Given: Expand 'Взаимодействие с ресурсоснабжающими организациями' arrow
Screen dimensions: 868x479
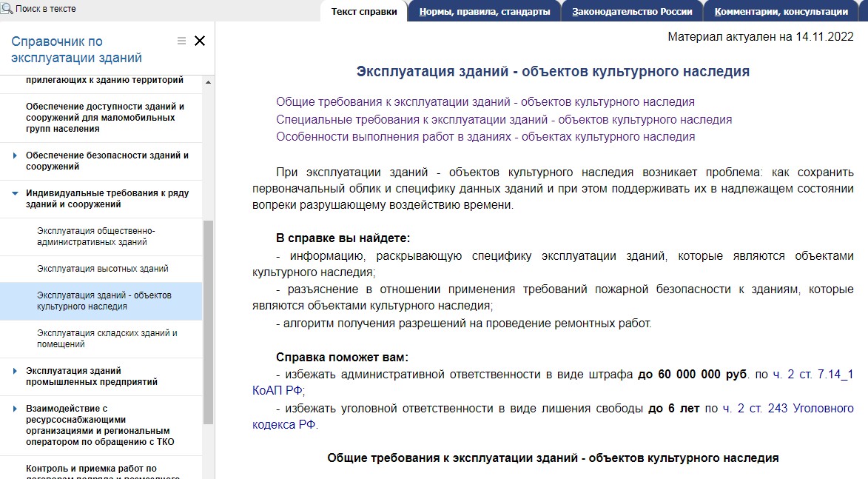Looking at the screenshot, I should pyautogui.click(x=15, y=409).
